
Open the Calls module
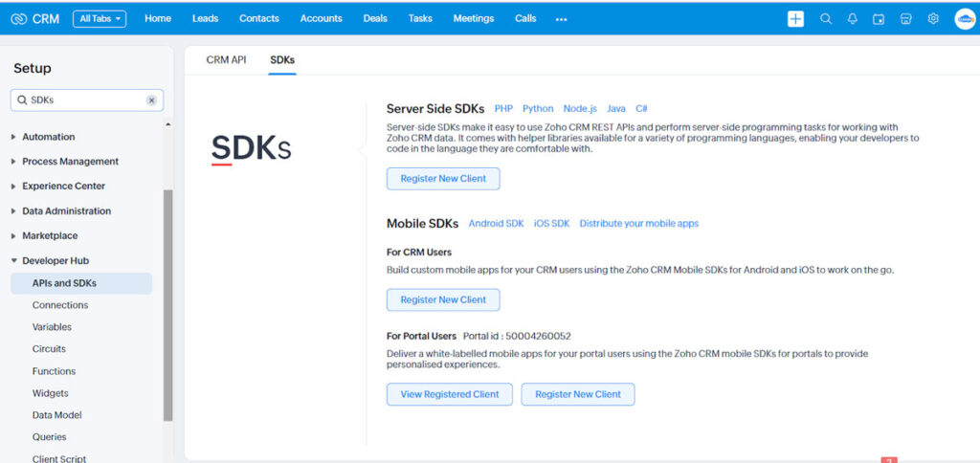click(525, 19)
